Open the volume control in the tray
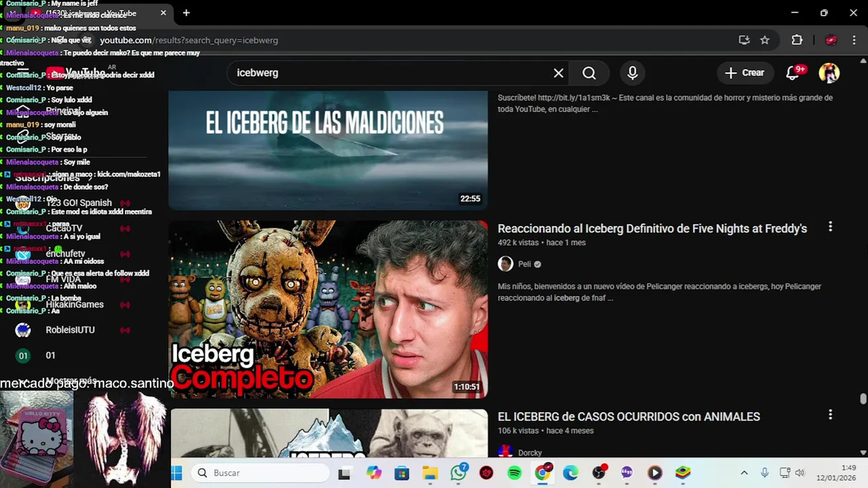 (800, 473)
